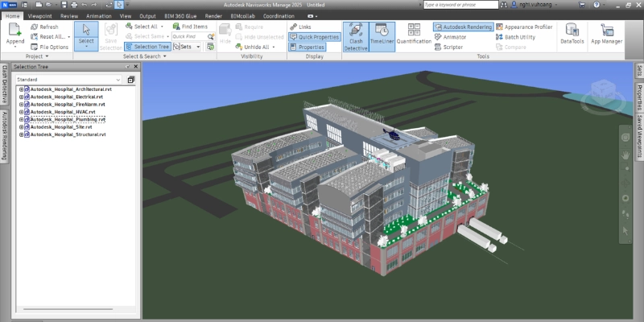Screen dimensions: 644x322
Task: Expand Autodesk_Hospital_Electrical.rvt node
Action: click(x=22, y=97)
